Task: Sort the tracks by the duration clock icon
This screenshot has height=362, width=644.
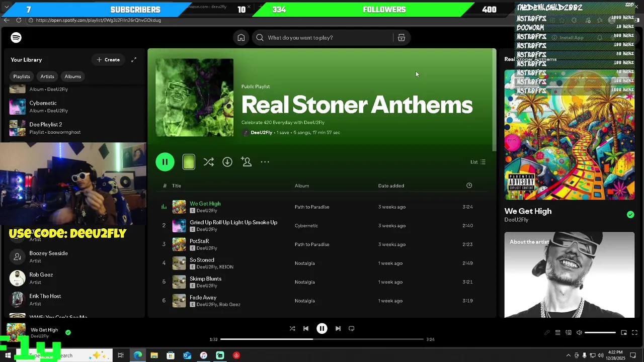Action: [469, 186]
